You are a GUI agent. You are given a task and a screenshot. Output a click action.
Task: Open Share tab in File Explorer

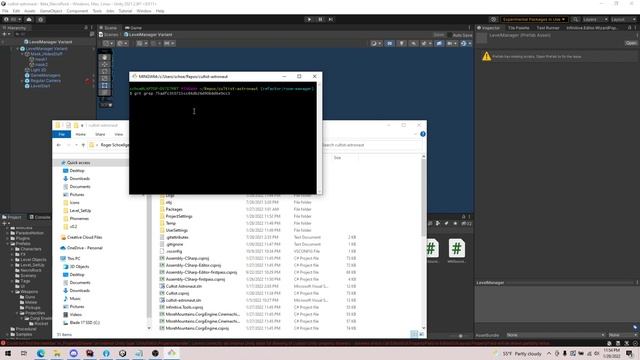(x=100, y=134)
